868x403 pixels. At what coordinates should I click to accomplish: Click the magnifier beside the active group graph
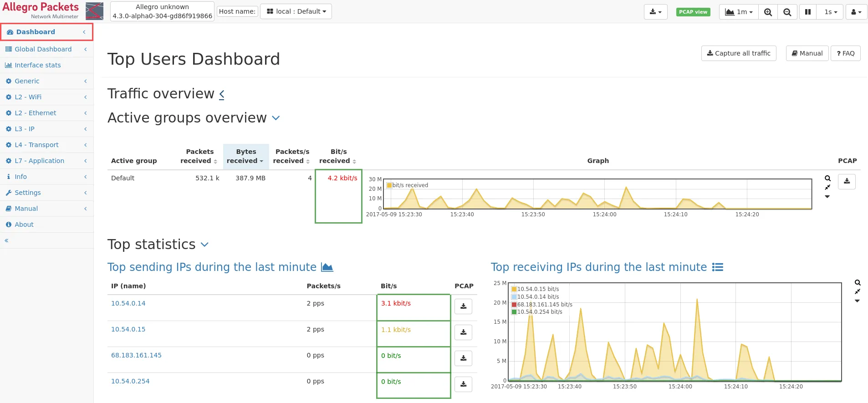point(827,178)
